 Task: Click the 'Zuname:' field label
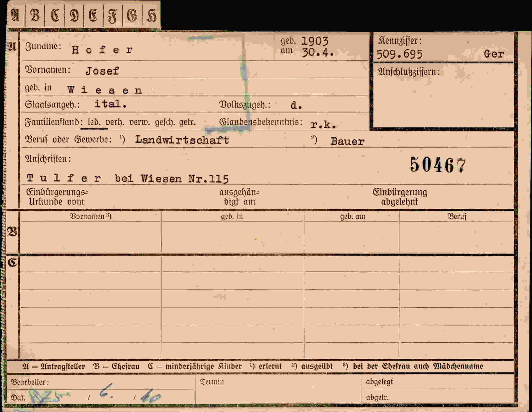(x=43, y=46)
